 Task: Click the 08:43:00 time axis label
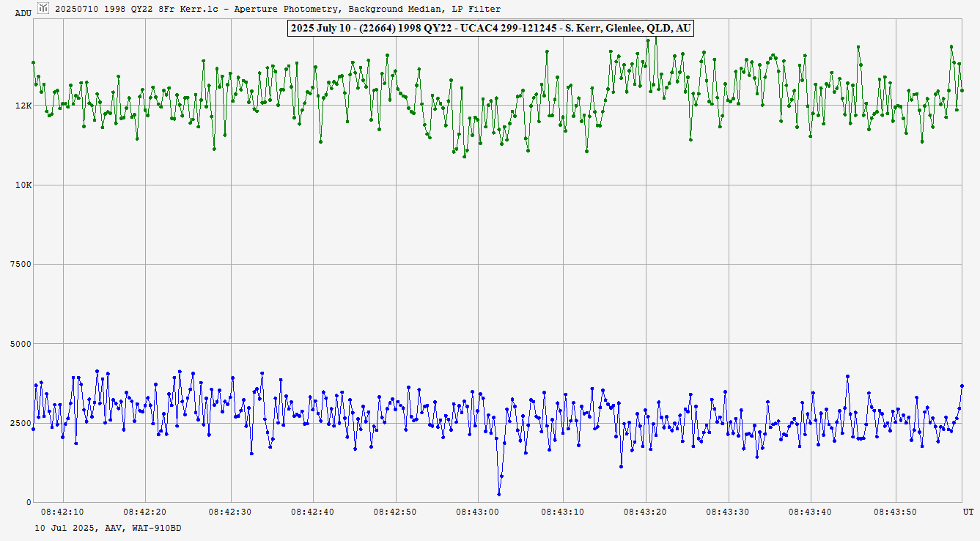479,512
